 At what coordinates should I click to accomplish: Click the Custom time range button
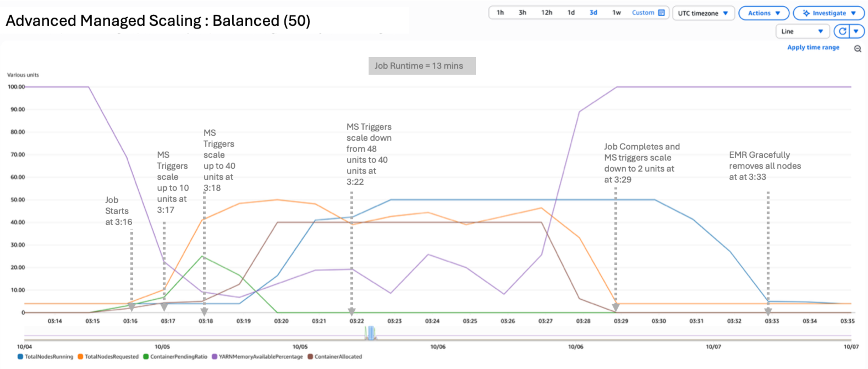(643, 13)
